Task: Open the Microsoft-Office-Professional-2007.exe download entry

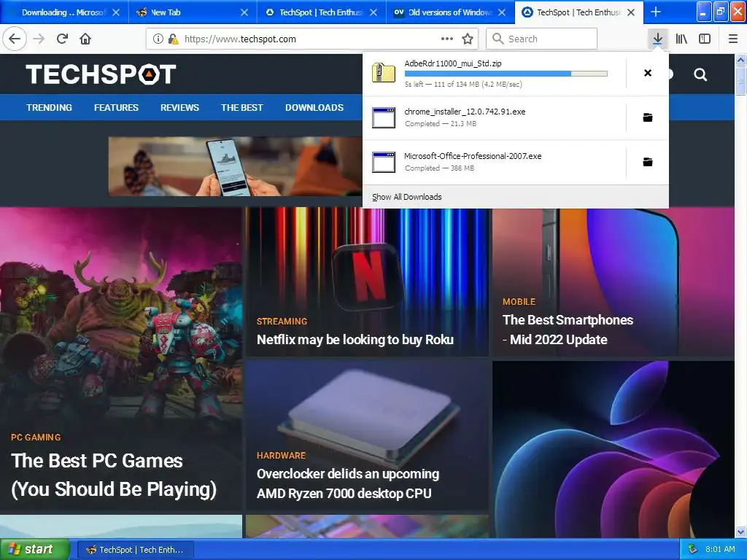Action: coord(495,162)
